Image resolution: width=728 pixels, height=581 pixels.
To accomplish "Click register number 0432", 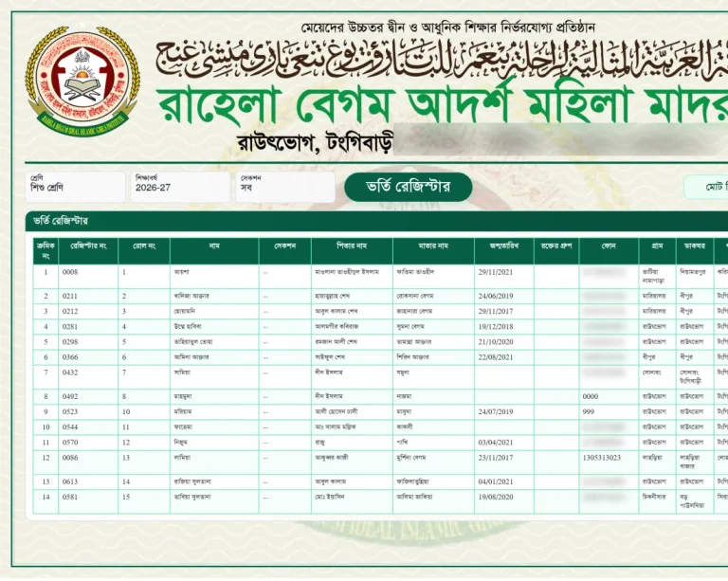I will pos(70,372).
